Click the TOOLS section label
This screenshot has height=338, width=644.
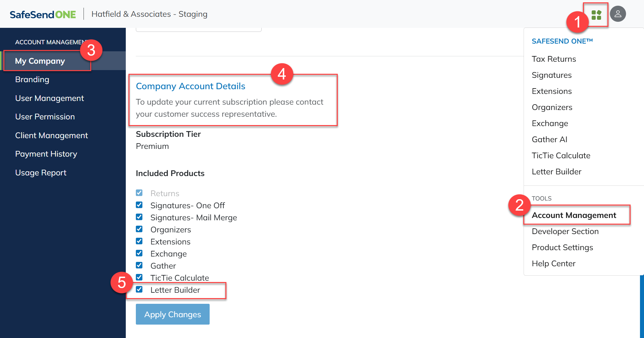click(542, 199)
